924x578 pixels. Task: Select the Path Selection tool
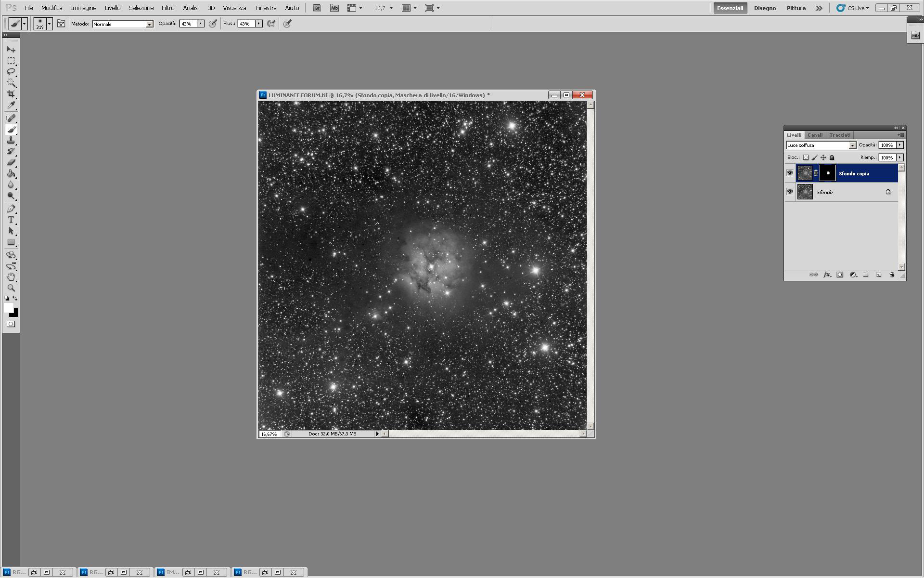click(x=11, y=231)
